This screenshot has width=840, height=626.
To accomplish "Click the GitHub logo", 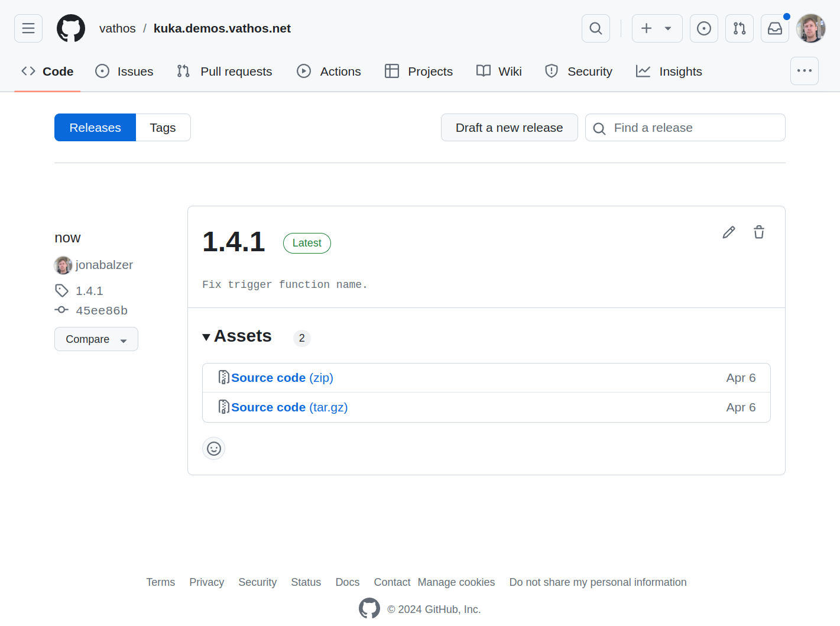I will 70,28.
